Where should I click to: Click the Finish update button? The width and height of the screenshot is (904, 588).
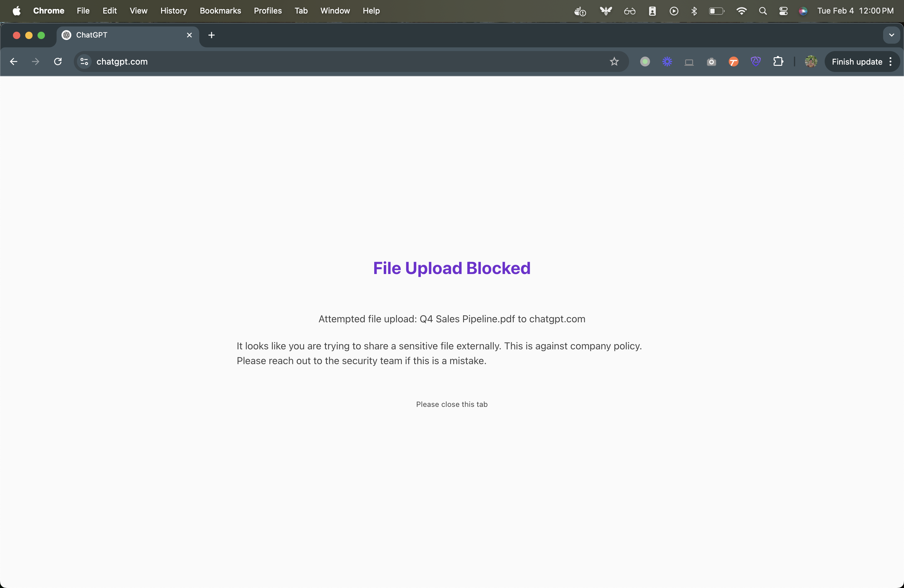[x=857, y=62]
